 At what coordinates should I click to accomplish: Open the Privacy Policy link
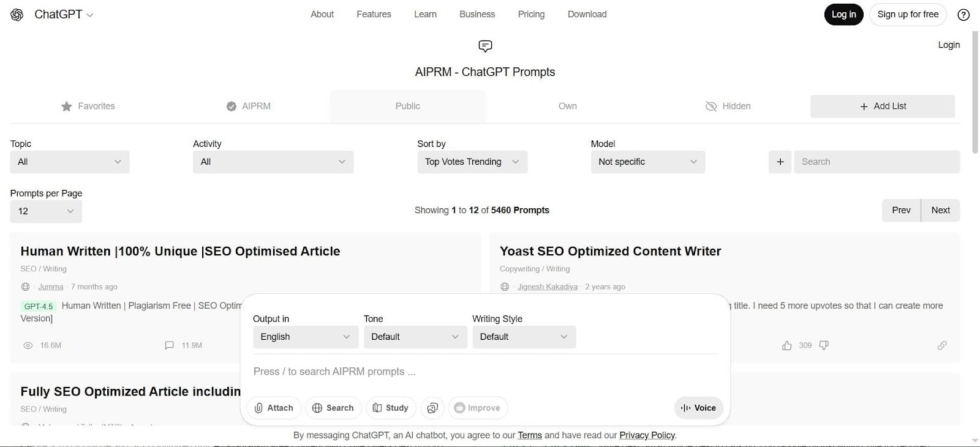pos(647,435)
